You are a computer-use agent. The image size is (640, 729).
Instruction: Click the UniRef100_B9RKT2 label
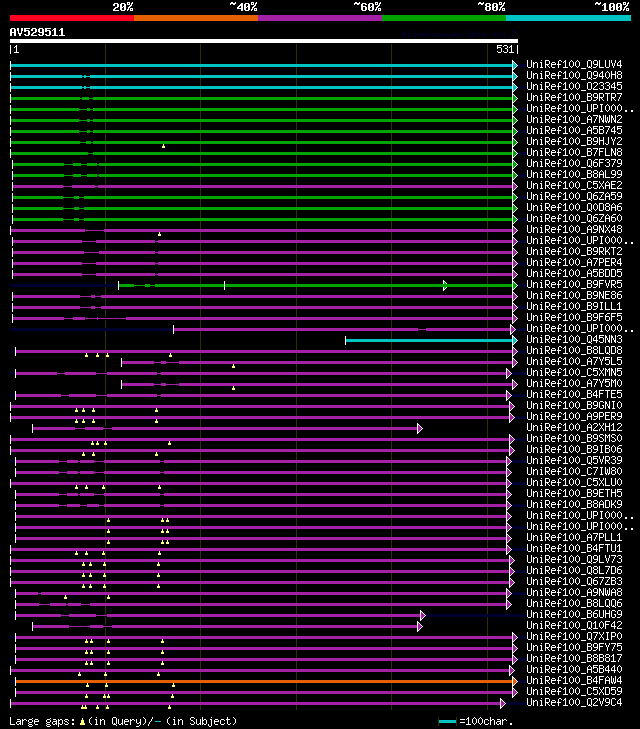pyautogui.click(x=574, y=252)
